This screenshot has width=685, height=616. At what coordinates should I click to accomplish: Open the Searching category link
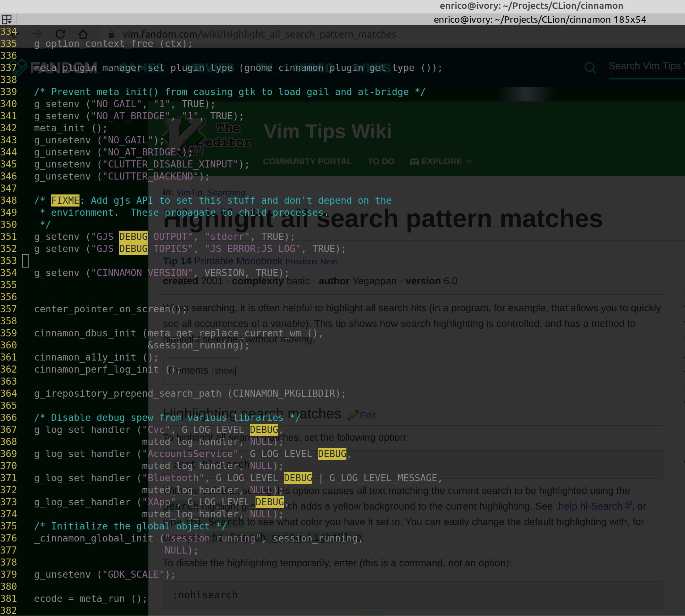[226, 192]
